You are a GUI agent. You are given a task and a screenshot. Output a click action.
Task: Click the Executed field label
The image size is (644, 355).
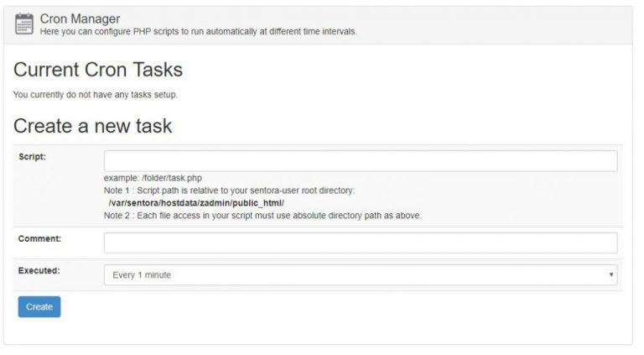(x=39, y=271)
